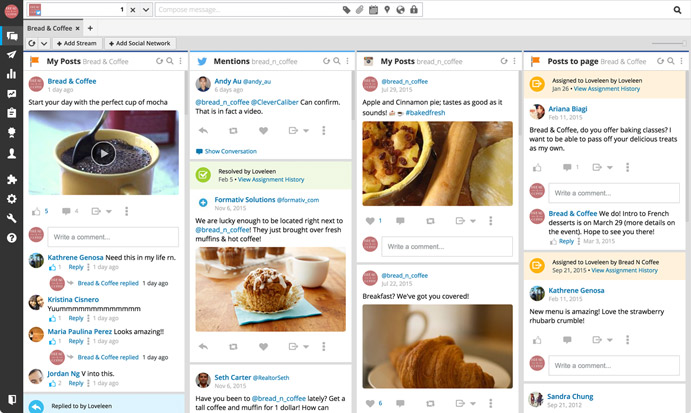Expand assign dropdown on Andy Au's tweet
This screenshot has width=691, height=413.
coord(306,130)
